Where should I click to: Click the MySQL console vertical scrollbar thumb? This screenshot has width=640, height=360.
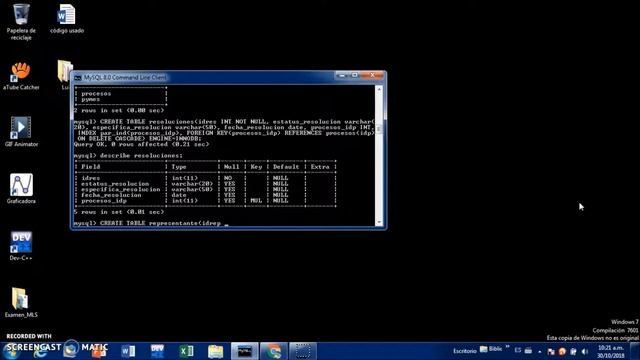[379, 129]
